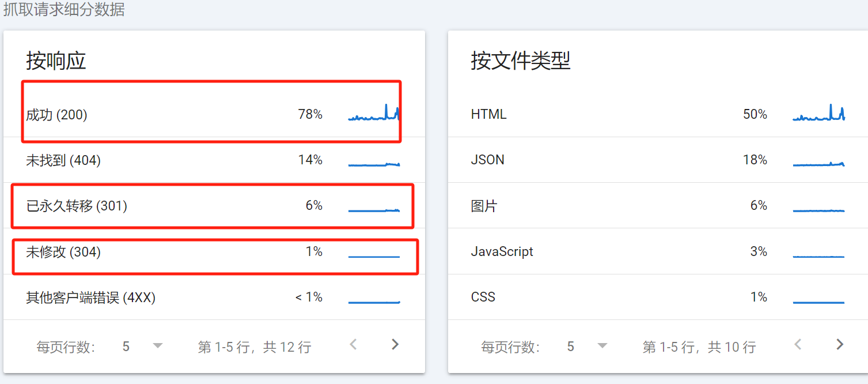Click the 图片 sparkline chart
Viewport: 868px width, 384px height.
point(818,206)
